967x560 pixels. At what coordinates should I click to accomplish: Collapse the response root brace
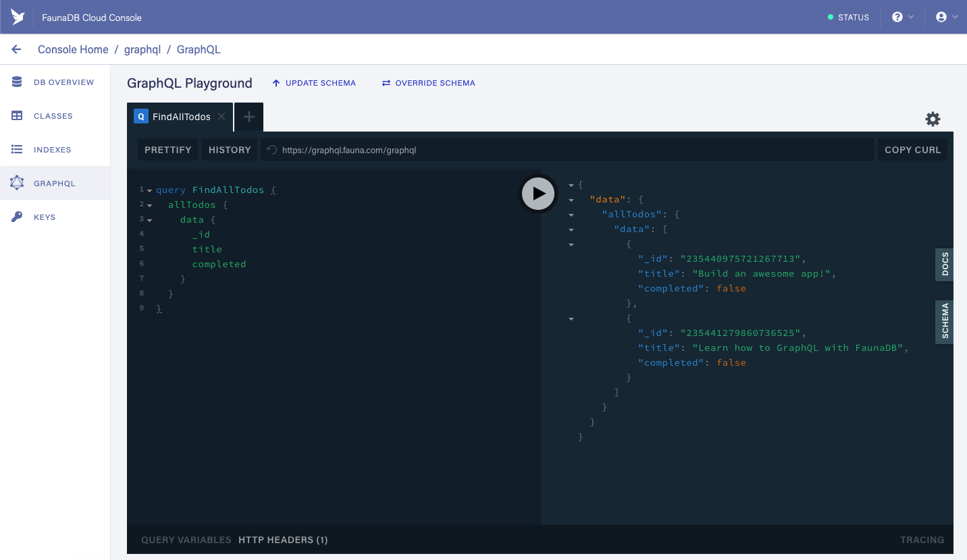click(x=571, y=185)
